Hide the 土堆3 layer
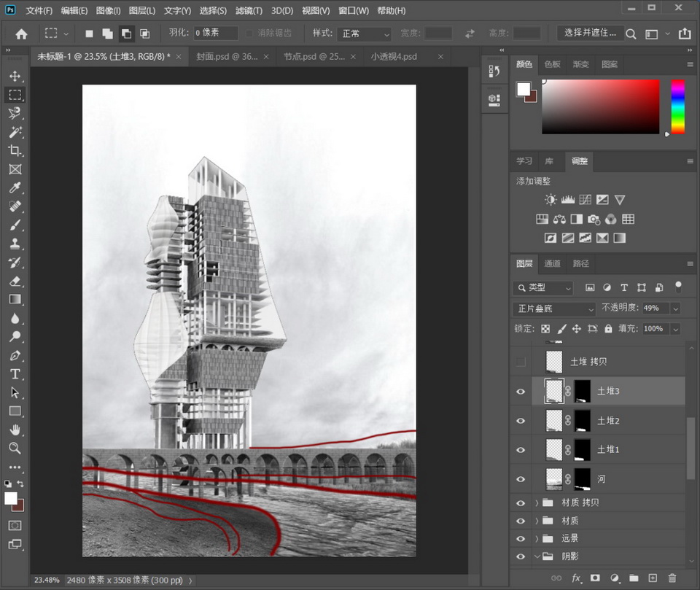 click(521, 392)
